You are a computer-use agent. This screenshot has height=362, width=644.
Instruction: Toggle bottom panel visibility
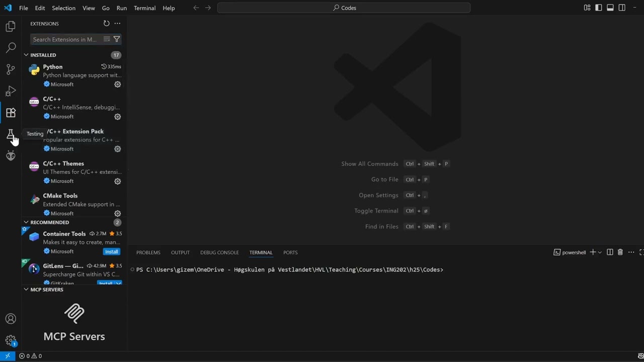610,8
